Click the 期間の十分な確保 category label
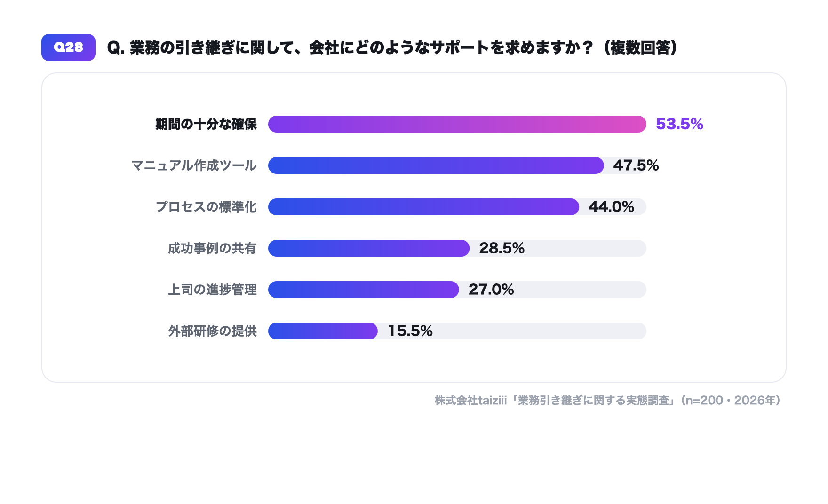 pos(206,124)
